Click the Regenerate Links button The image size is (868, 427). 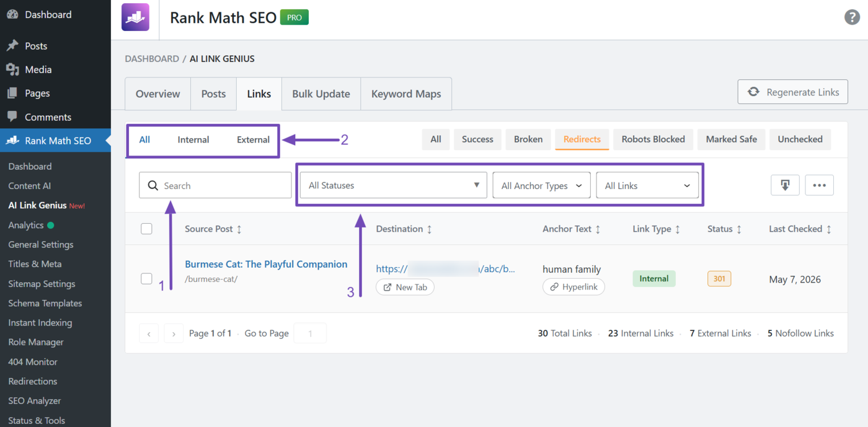793,92
